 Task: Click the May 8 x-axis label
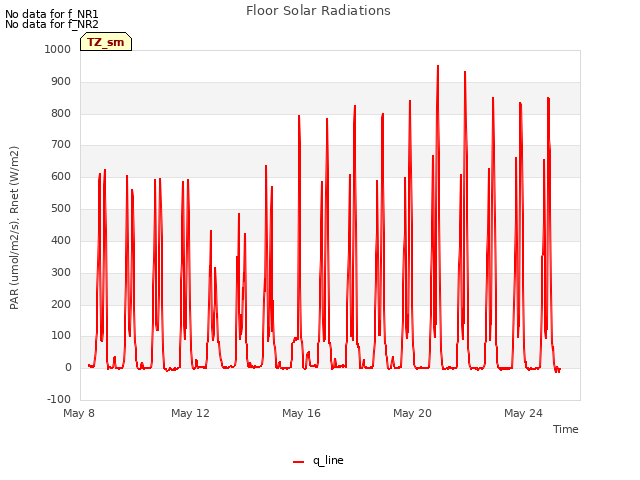(79, 413)
